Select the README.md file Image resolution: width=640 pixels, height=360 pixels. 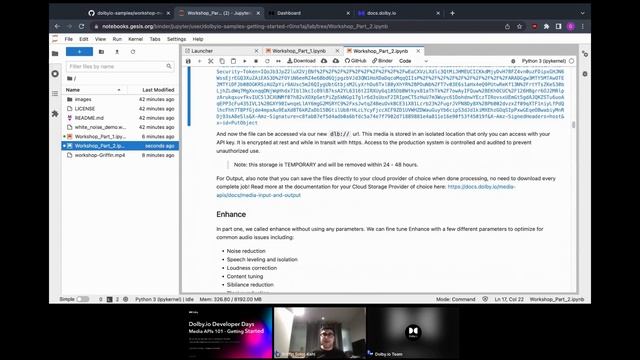[120, 118]
